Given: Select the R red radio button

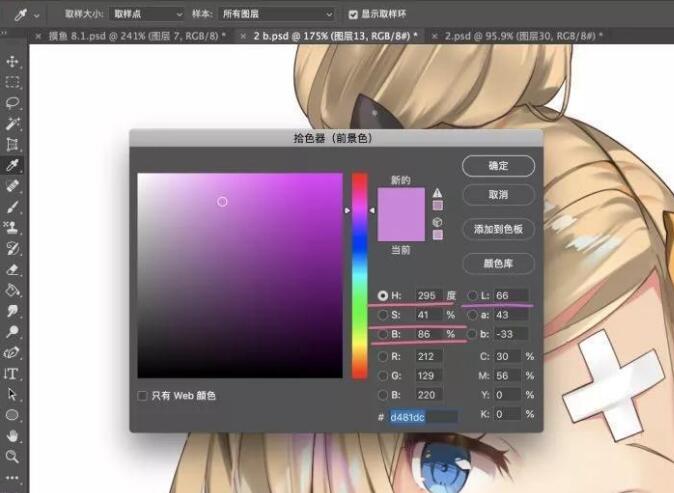Looking at the screenshot, I should 383,356.
